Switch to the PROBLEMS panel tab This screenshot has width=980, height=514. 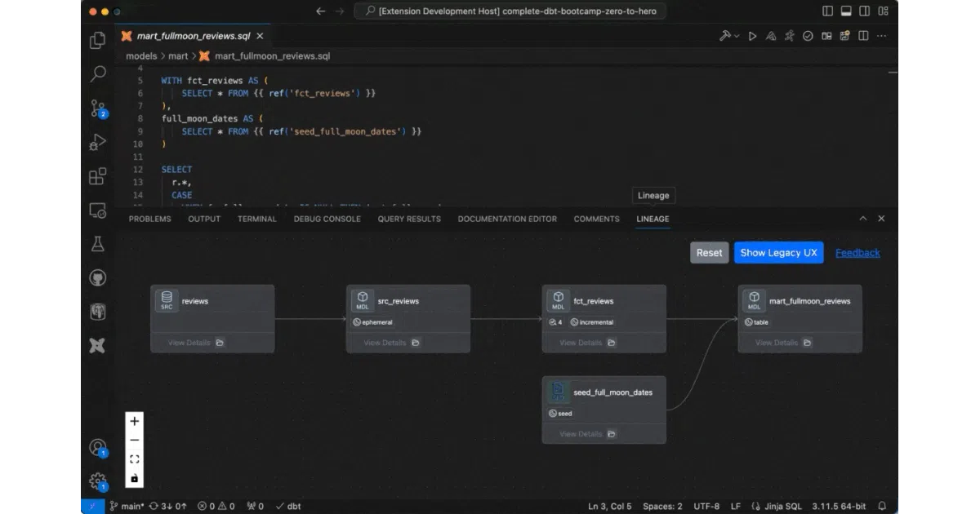click(x=150, y=219)
